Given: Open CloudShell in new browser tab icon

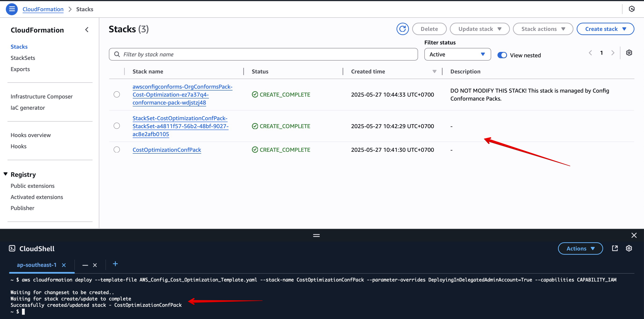Looking at the screenshot, I should click(x=615, y=248).
